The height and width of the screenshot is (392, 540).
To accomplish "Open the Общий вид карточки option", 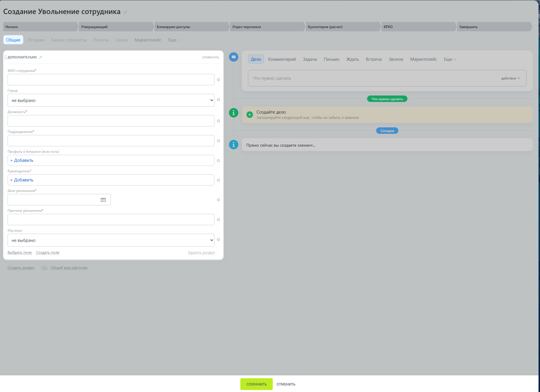I will (x=69, y=268).
